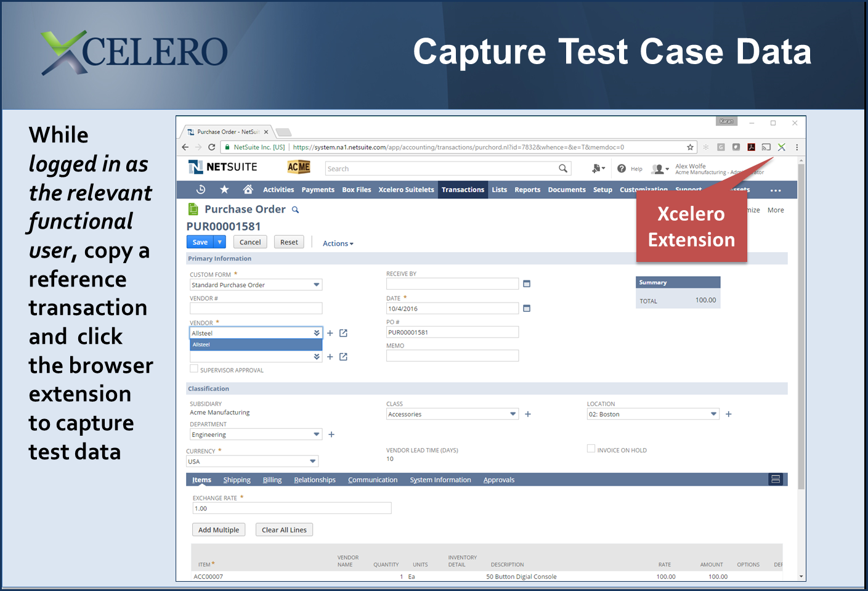Click item cell ACC00007

point(208,577)
